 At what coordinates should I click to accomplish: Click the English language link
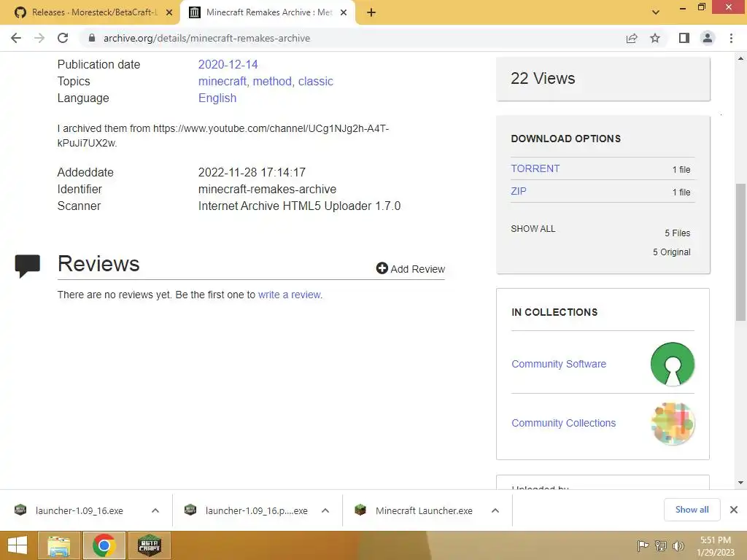[217, 98]
